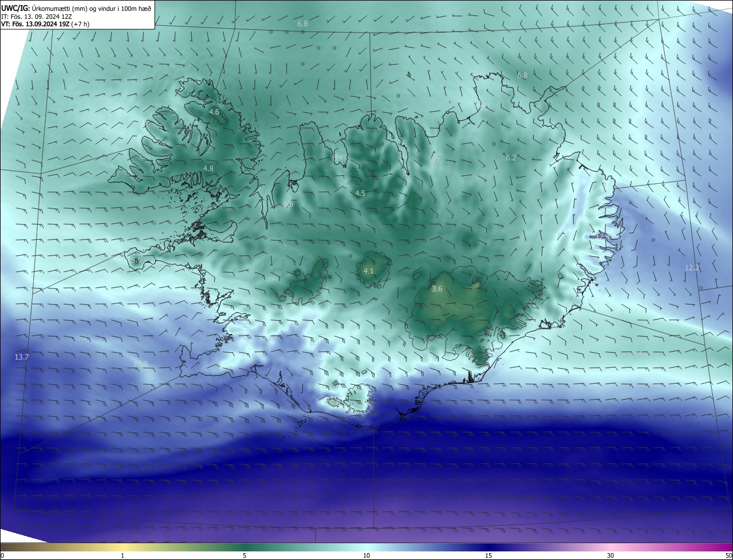The height and width of the screenshot is (560, 733).
Task: Click the color scale label 5
Action: [245, 555]
